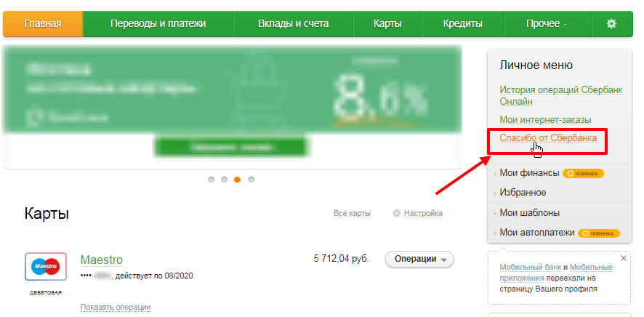Select the second carousel dot under the banner
The height and width of the screenshot is (317, 644).
(x=225, y=180)
